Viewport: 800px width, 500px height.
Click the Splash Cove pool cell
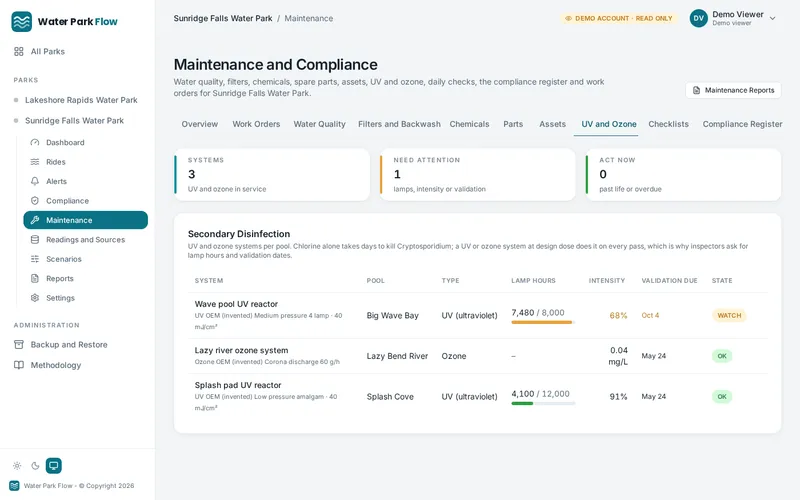click(390, 396)
